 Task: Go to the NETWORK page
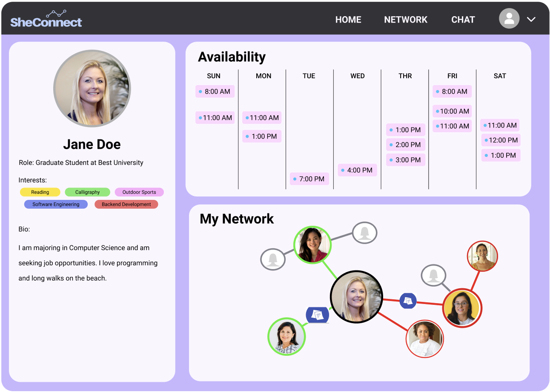tap(405, 20)
